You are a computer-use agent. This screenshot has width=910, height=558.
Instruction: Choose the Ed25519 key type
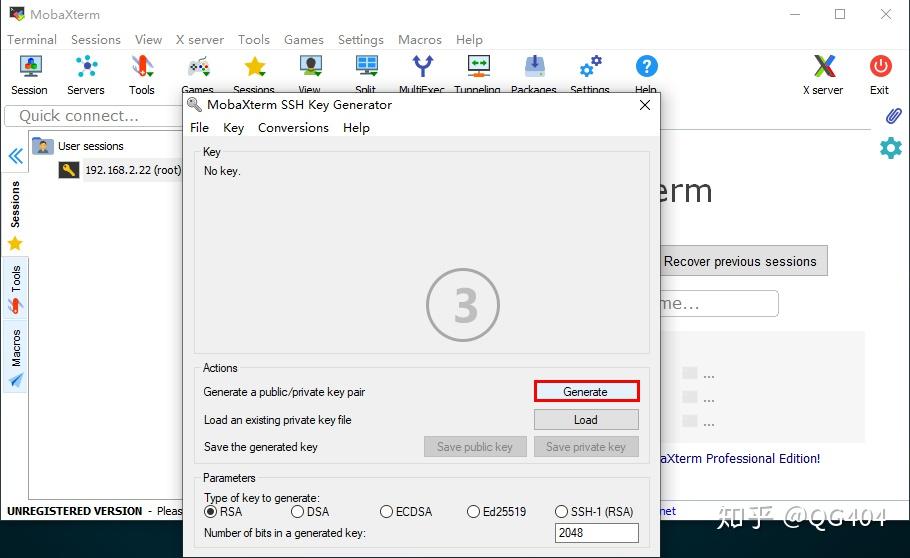click(x=474, y=512)
